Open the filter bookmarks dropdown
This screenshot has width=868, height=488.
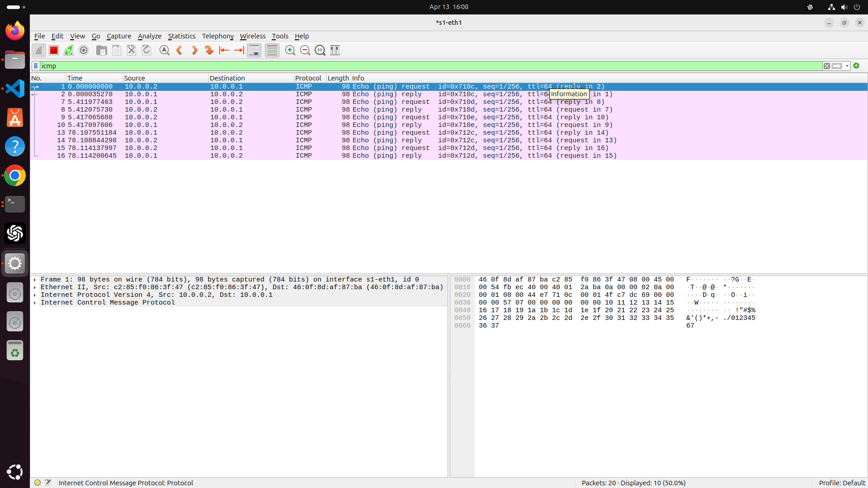[x=36, y=66]
